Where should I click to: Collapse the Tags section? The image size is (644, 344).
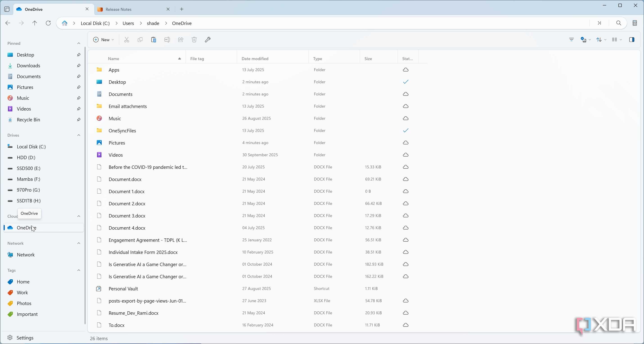click(79, 270)
